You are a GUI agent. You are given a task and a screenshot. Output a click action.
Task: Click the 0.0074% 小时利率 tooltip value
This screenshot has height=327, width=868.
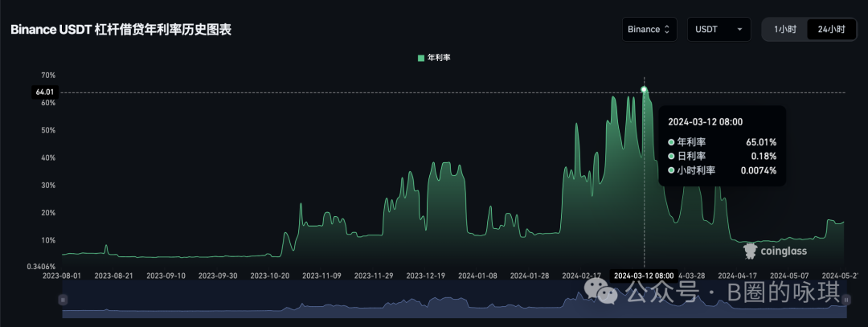coord(759,171)
